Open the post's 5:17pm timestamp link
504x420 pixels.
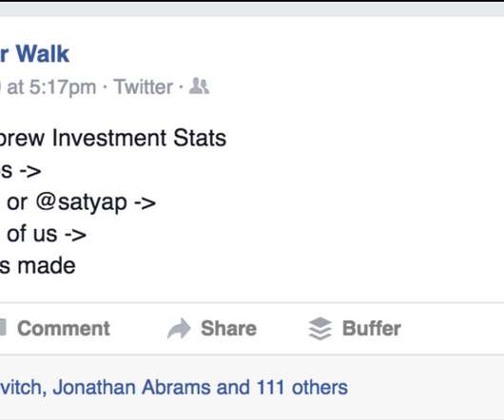pyautogui.click(x=48, y=87)
